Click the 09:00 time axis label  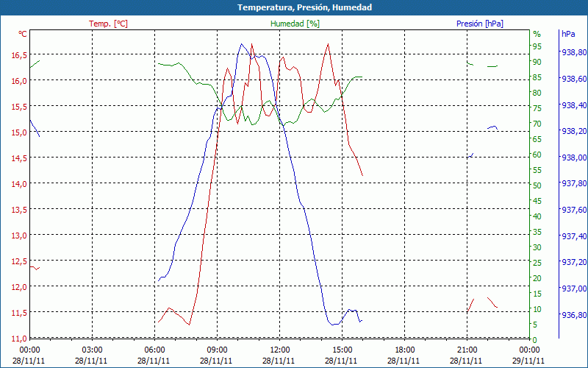pos(217,350)
